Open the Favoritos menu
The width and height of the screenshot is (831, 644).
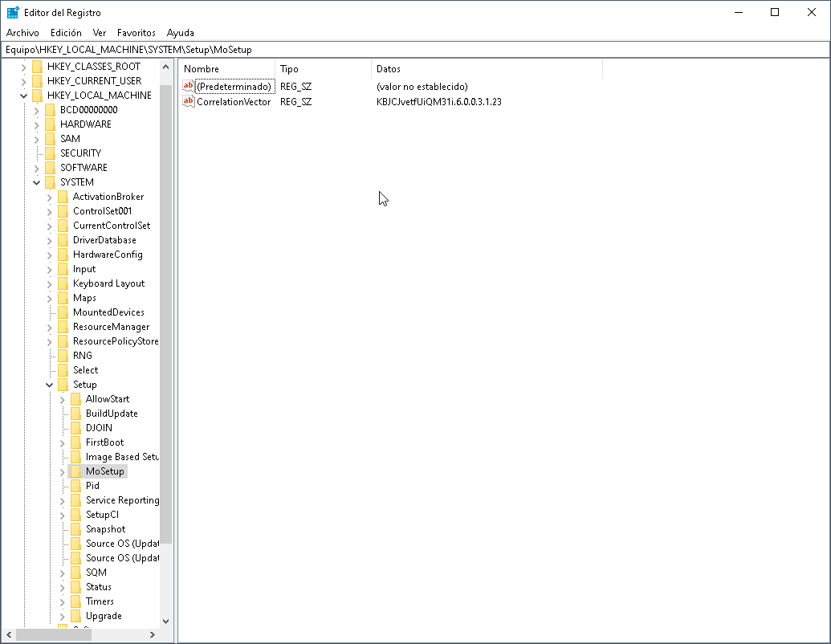pyautogui.click(x=136, y=33)
